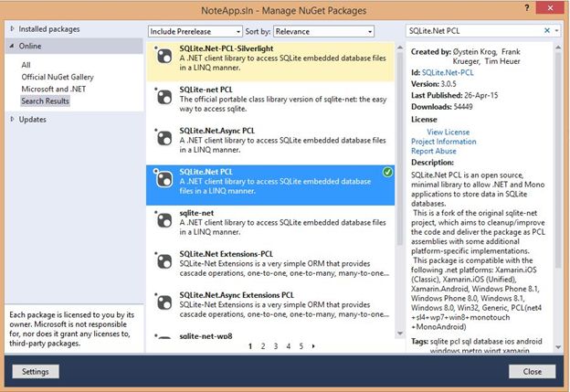Click details pane scrollbar down arrow
The width and height of the screenshot is (570, 392).
coord(558,347)
